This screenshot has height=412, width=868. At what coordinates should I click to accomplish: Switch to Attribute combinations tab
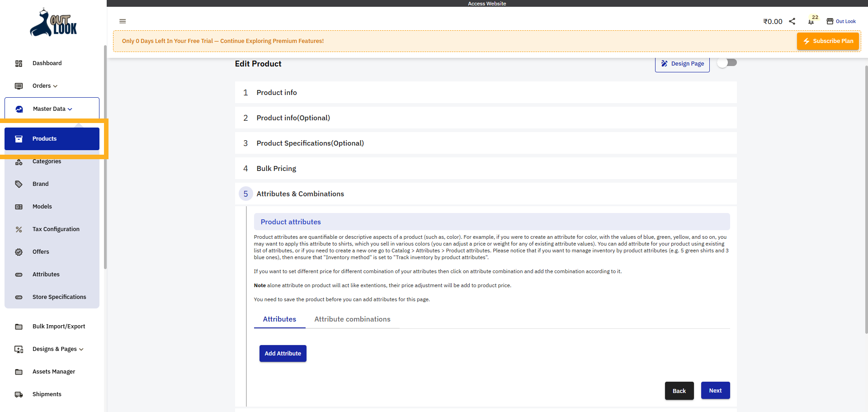(x=352, y=319)
